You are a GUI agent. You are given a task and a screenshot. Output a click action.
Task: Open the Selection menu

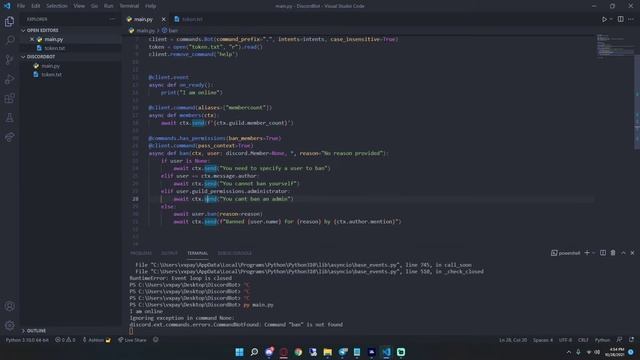tap(57, 6)
